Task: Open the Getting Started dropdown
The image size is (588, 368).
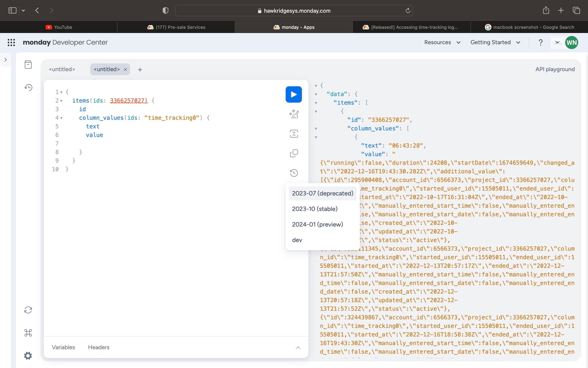Action: click(495, 42)
